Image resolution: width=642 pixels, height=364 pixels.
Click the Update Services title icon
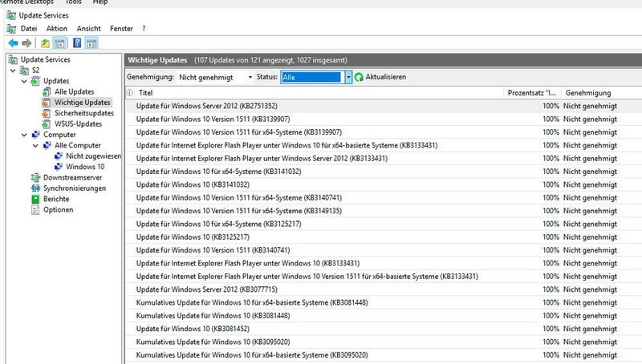coord(11,15)
